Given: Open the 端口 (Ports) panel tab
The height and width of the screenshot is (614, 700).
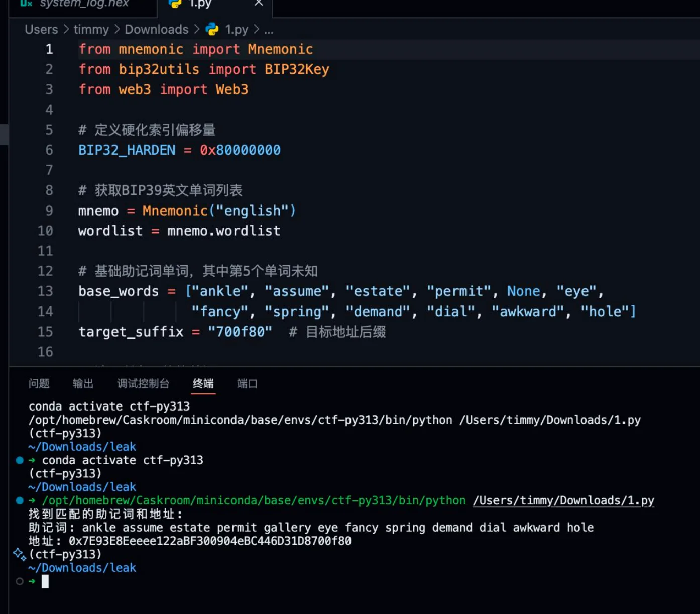Looking at the screenshot, I should coord(247,384).
